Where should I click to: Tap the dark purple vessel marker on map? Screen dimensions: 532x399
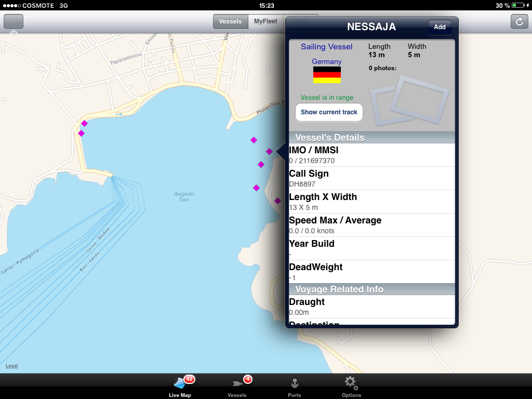point(277,201)
